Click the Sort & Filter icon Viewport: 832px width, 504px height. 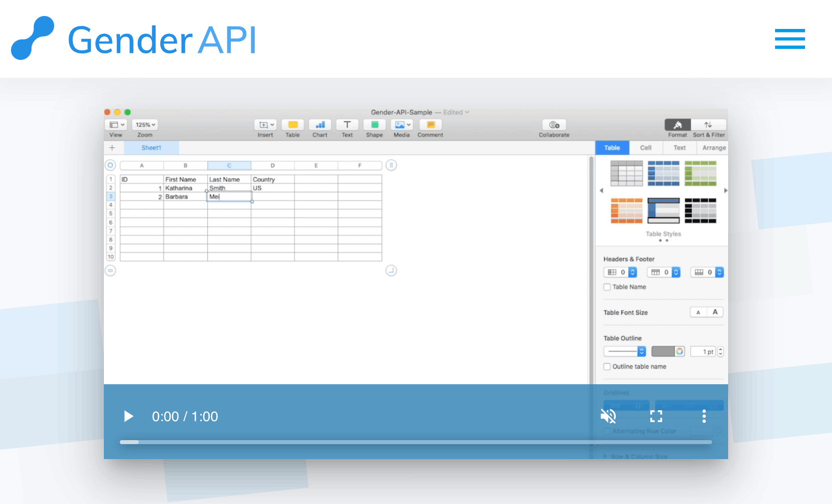tap(708, 125)
